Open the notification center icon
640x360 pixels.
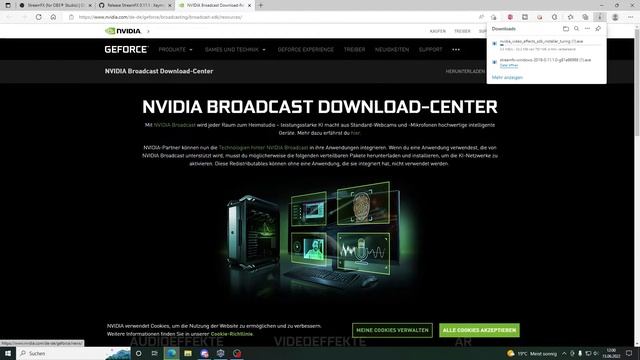click(x=629, y=353)
